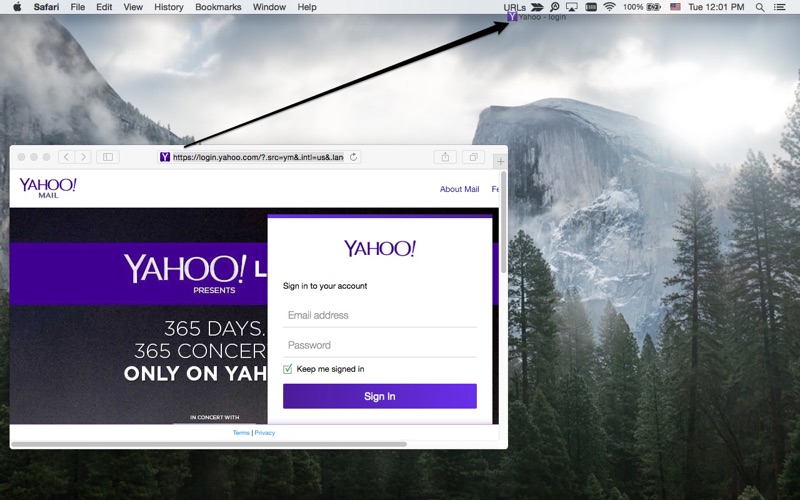
Task: Click the Yahoo logo in sign-in panel
Action: (x=380, y=248)
